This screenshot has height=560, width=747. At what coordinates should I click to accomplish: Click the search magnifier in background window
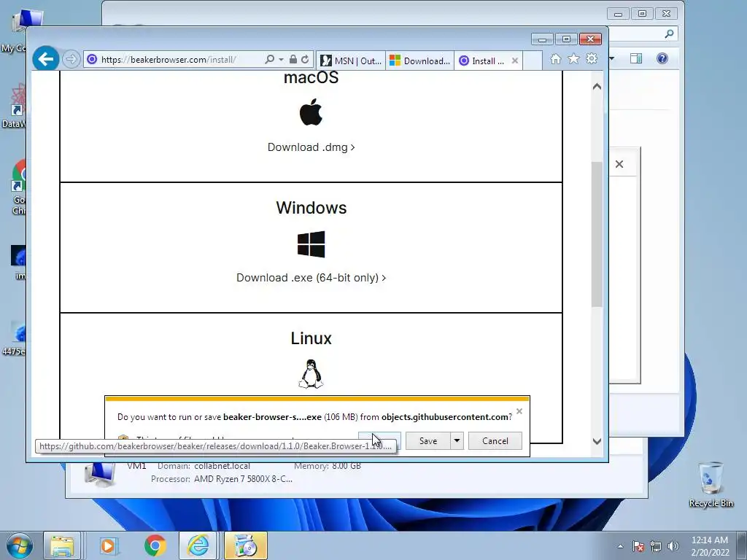point(670,34)
